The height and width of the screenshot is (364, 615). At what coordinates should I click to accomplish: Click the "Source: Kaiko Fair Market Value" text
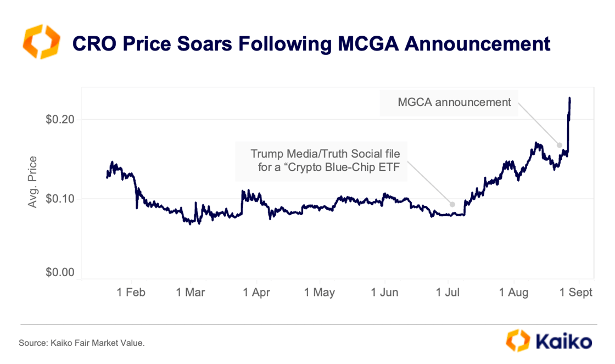click(x=82, y=343)
